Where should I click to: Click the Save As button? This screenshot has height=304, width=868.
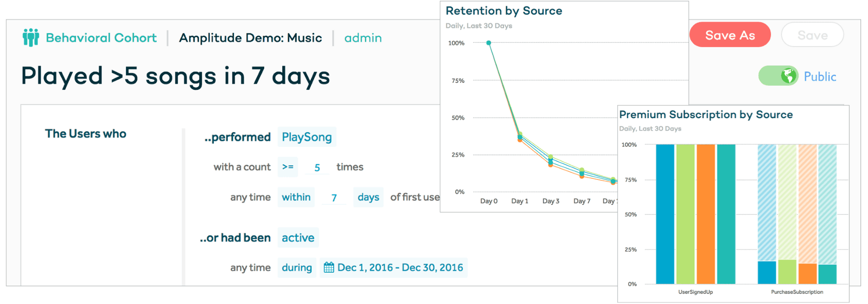pyautogui.click(x=730, y=35)
